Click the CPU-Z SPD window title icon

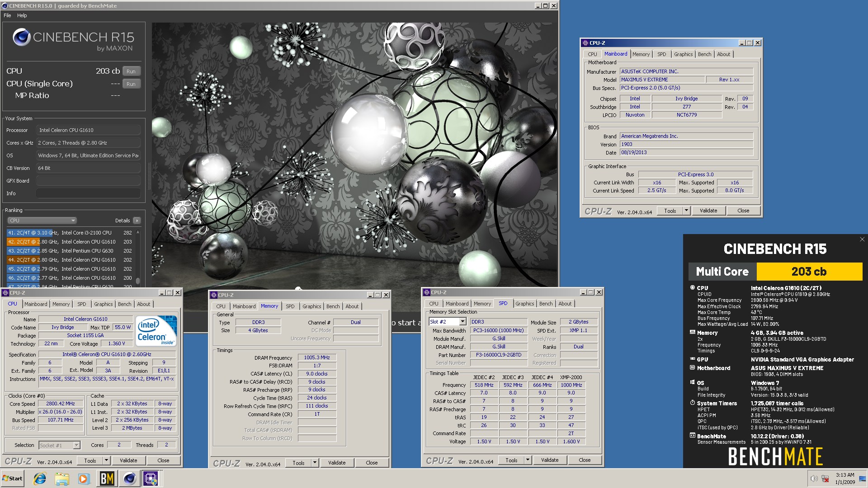[427, 292]
